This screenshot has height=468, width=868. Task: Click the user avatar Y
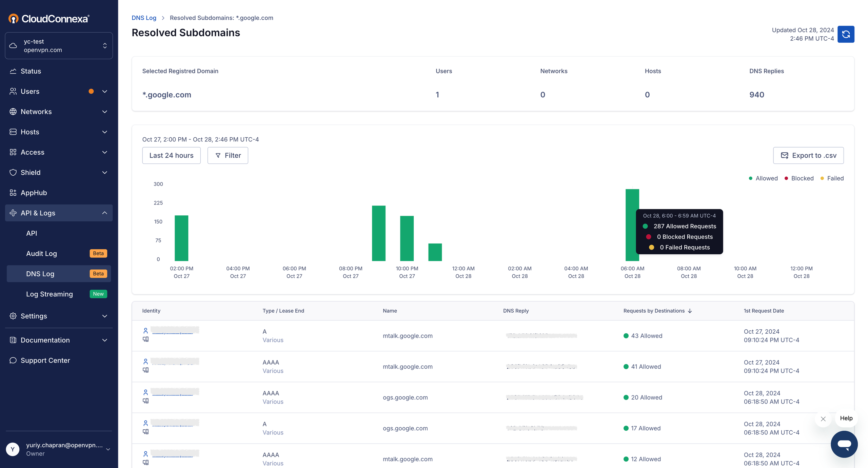click(13, 449)
